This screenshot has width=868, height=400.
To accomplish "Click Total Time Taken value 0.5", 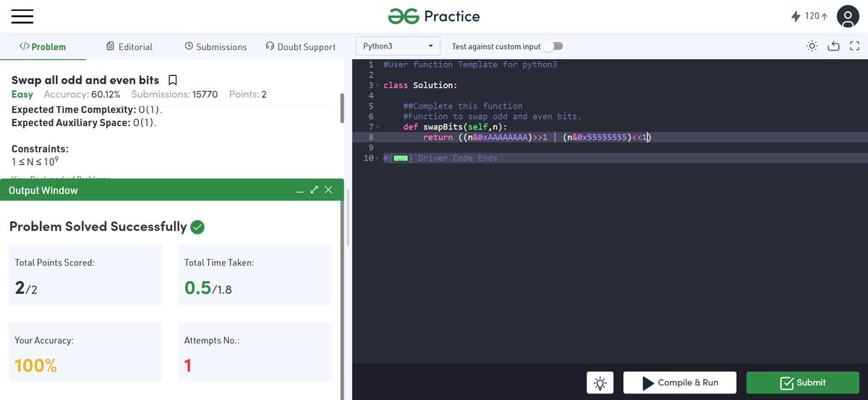I will point(197,288).
